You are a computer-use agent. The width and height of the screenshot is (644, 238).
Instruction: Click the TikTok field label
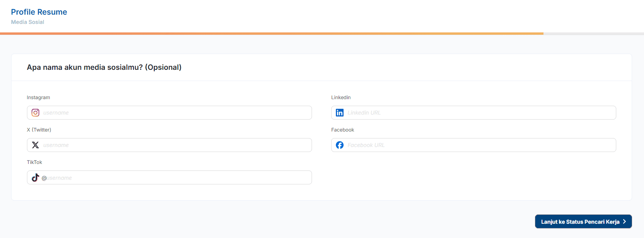34,162
